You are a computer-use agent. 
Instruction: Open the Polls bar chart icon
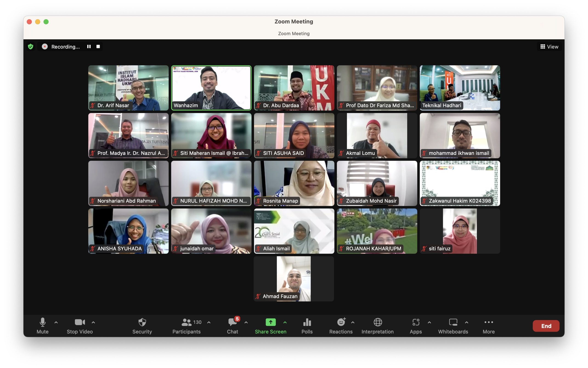307,322
